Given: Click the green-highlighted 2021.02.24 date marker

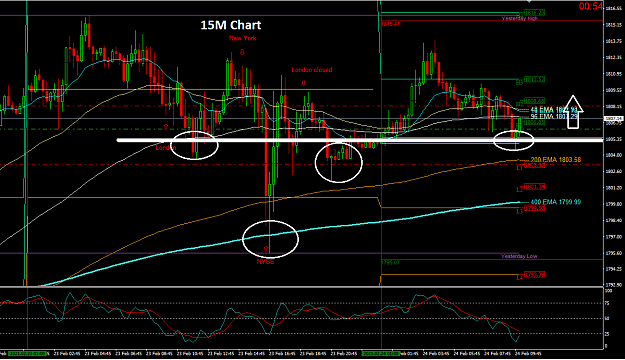Looking at the screenshot, I should pyautogui.click(x=381, y=353).
